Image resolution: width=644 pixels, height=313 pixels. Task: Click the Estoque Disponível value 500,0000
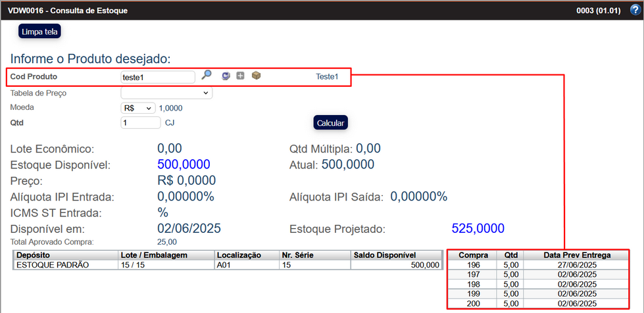[184, 164]
